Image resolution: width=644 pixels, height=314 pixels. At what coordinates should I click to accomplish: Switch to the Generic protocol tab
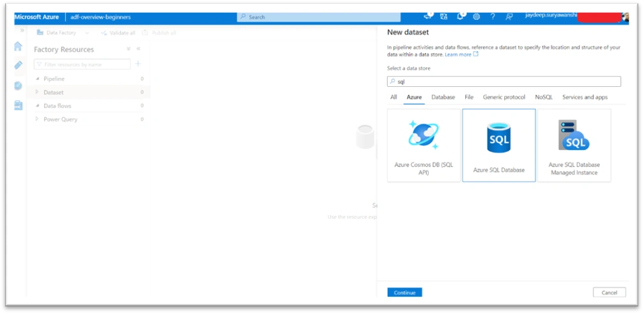504,97
